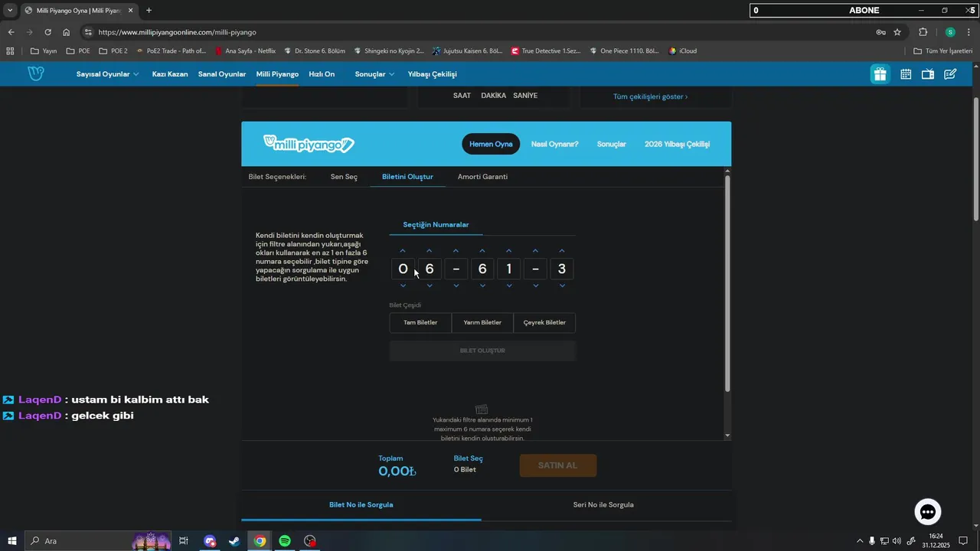This screenshot has width=980, height=551.
Task: Click the volume speaker tray icon
Action: tap(897, 541)
